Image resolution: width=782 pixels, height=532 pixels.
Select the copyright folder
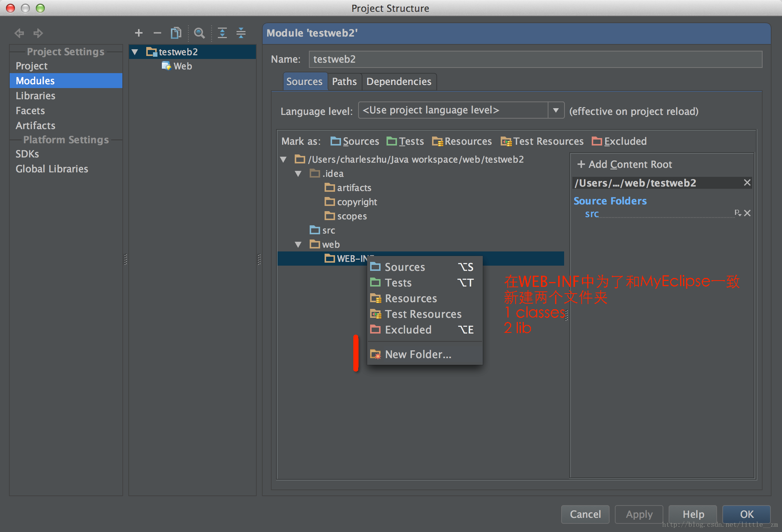pyautogui.click(x=351, y=202)
